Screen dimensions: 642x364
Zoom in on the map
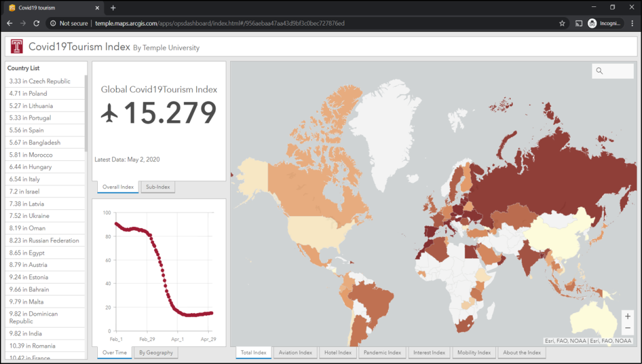(x=628, y=316)
